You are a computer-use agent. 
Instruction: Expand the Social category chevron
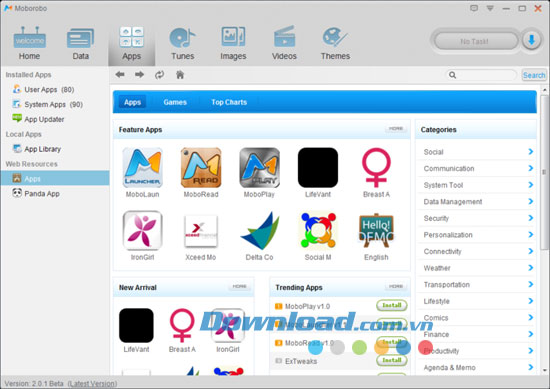pos(531,152)
